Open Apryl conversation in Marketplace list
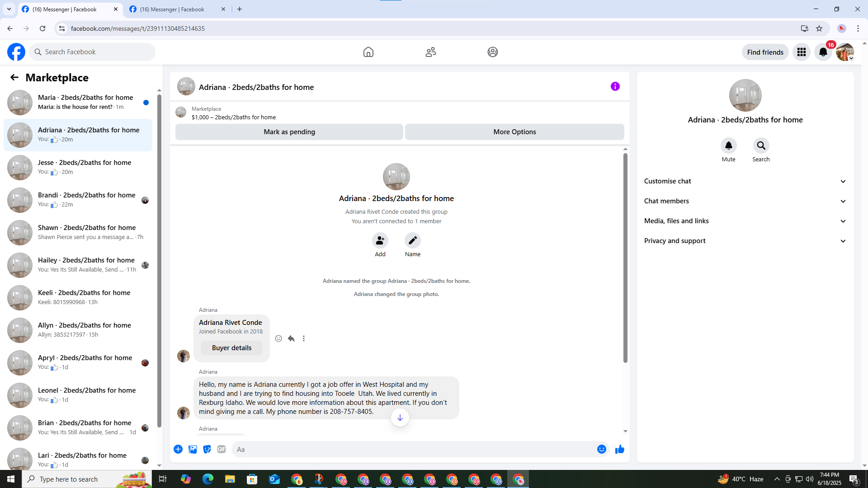This screenshot has height=488, width=868. point(78,362)
